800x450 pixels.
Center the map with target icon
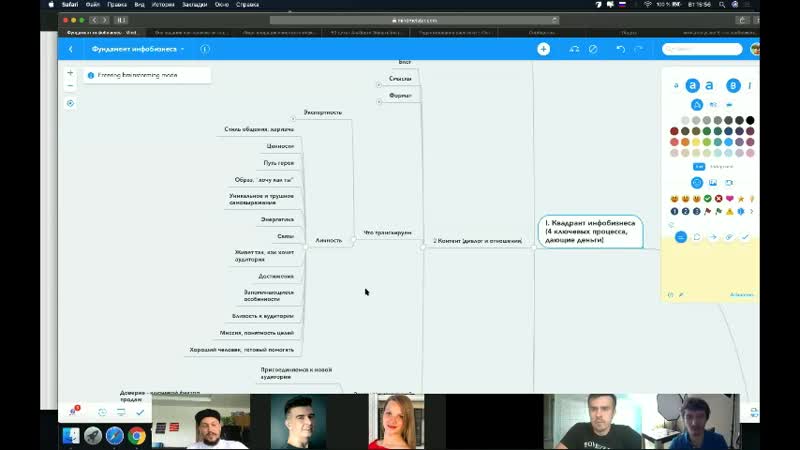point(70,103)
